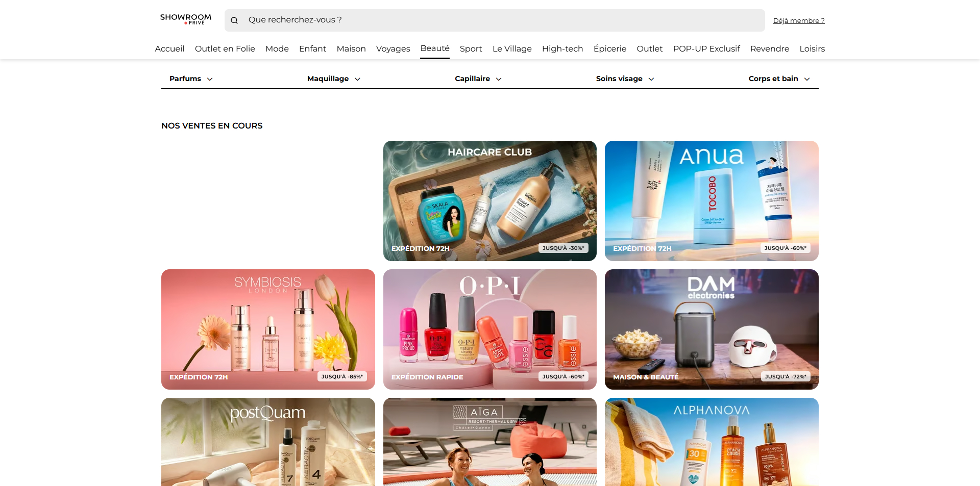Open the Alphanova sale banner
This screenshot has height=486, width=980.
(x=712, y=442)
